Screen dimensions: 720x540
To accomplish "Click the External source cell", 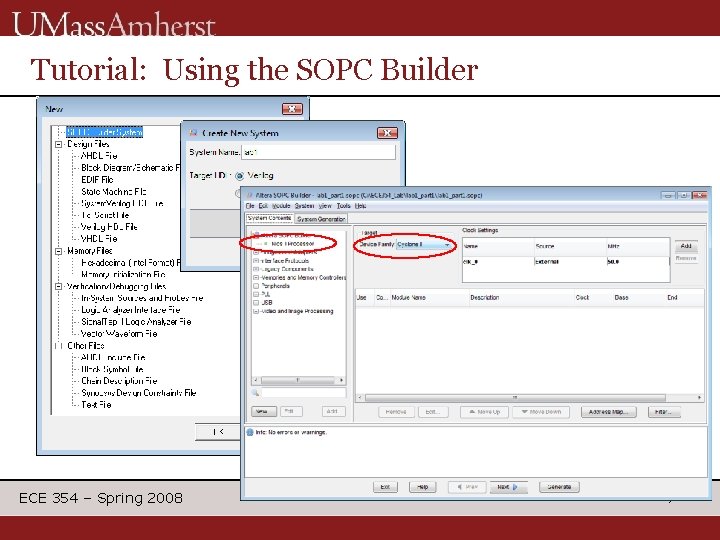I will 570,262.
